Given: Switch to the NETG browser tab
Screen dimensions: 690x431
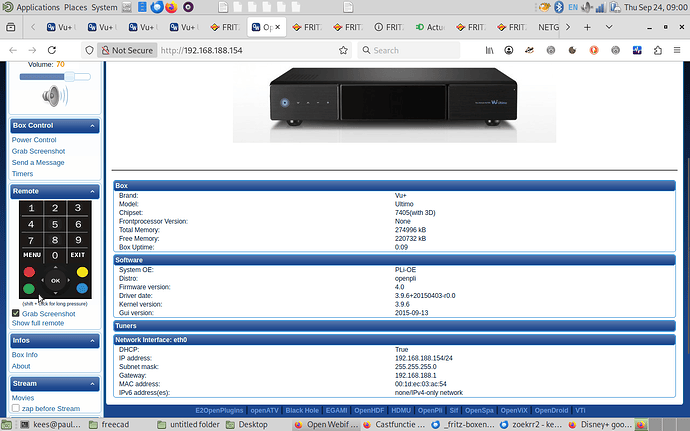Looking at the screenshot, I should point(548,27).
